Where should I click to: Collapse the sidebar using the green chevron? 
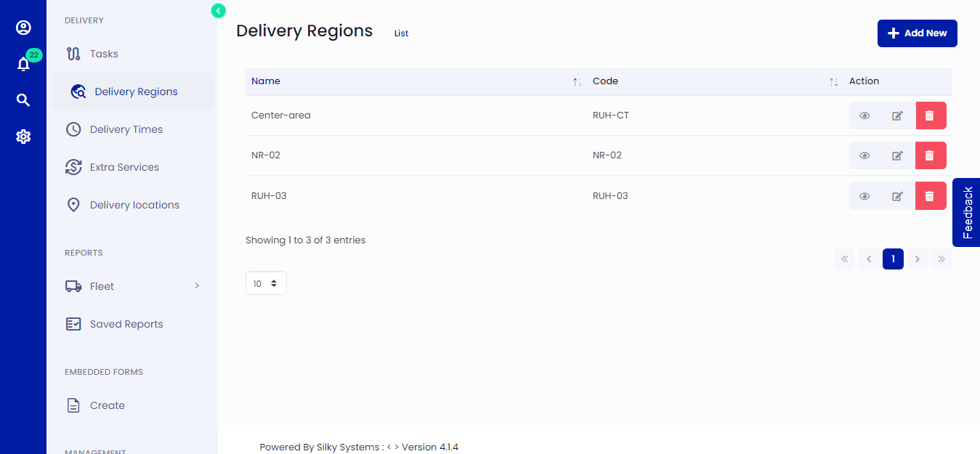point(218,10)
